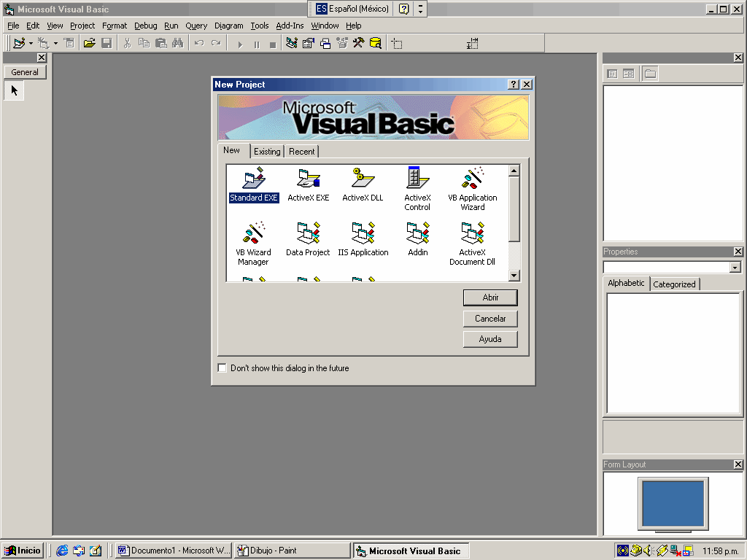Image resolution: width=747 pixels, height=560 pixels.
Task: Switch to the Recent tab
Action: click(x=301, y=152)
